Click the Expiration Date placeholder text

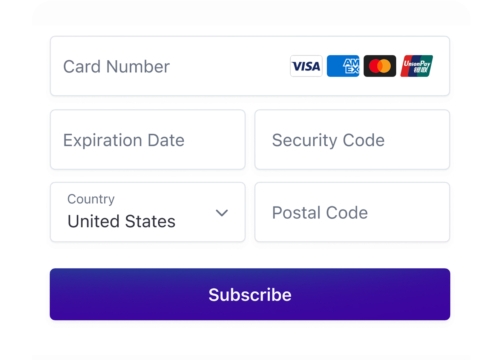[x=124, y=140]
